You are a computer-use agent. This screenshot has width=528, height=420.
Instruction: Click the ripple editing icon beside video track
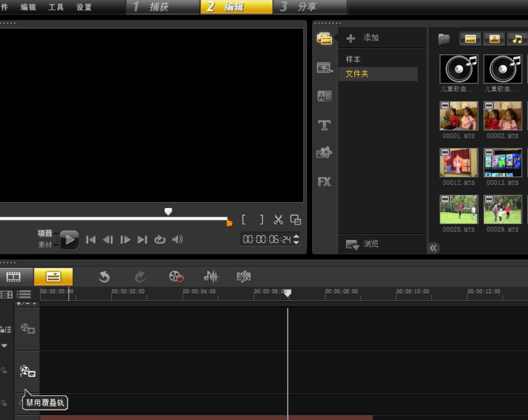pyautogui.click(x=6, y=329)
